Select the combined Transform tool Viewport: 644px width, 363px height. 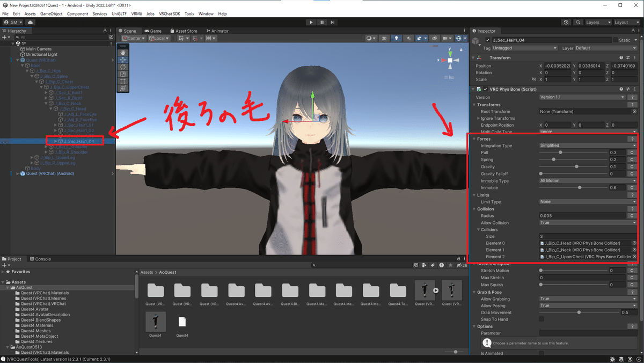123,88
